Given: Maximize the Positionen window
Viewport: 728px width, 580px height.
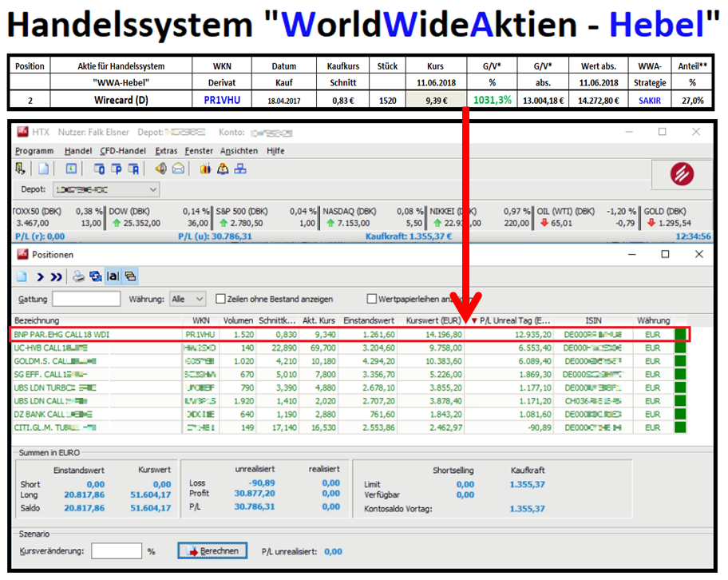Looking at the screenshot, I should point(665,254).
